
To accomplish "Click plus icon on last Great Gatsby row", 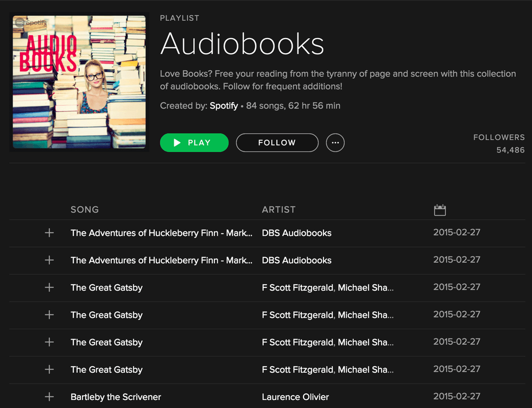I will 49,369.
